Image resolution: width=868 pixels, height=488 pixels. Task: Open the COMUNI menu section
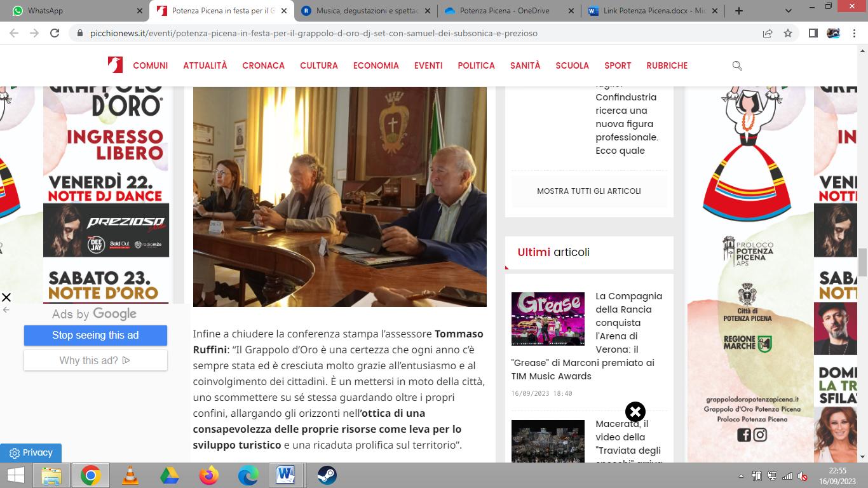coord(151,65)
